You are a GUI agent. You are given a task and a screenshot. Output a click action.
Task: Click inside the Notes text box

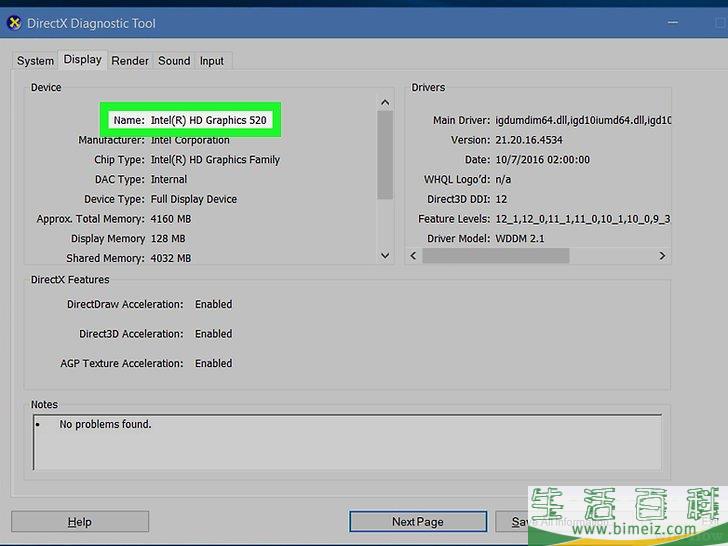pyautogui.click(x=347, y=442)
